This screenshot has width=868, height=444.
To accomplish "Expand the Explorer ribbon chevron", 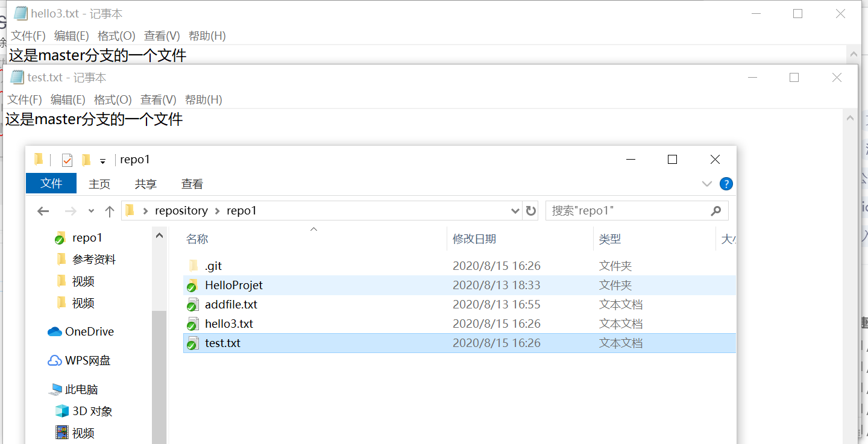I will (707, 184).
